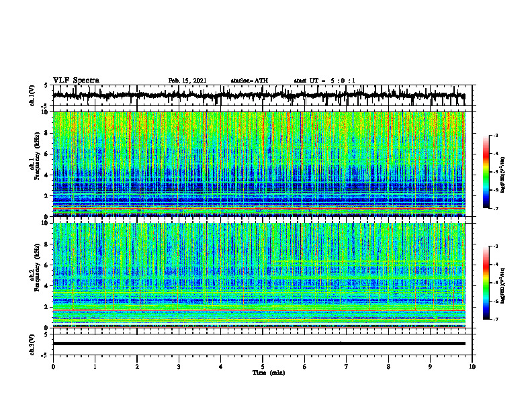Click the "8" kHz tick on ch.1 frequency axis

48,133
